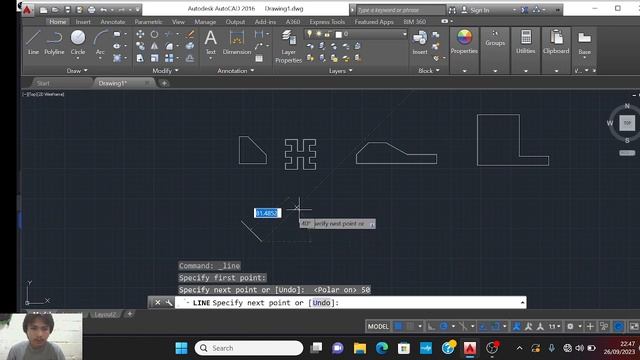Image resolution: width=640 pixels, height=360 pixels.
Task: Click the Mirror tool icon
Action: pos(154,46)
